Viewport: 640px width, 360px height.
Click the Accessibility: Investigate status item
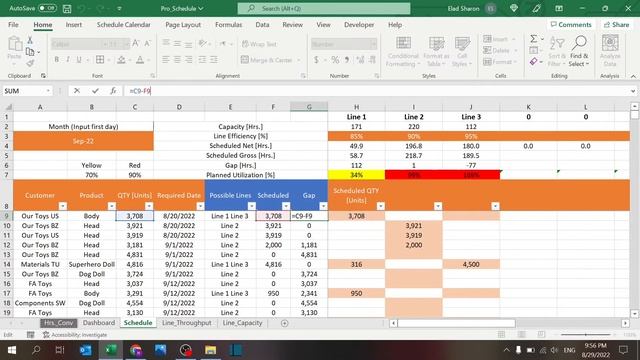pos(75,335)
